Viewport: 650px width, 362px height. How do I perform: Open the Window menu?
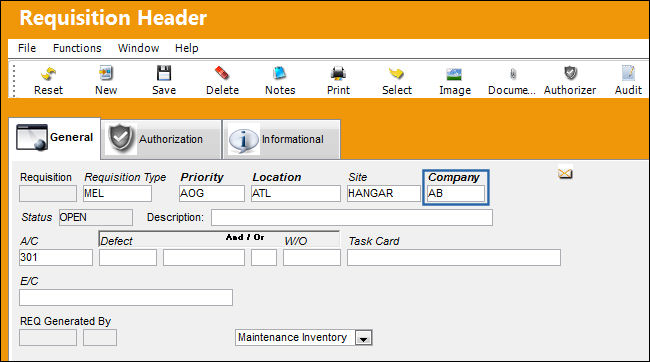point(138,48)
